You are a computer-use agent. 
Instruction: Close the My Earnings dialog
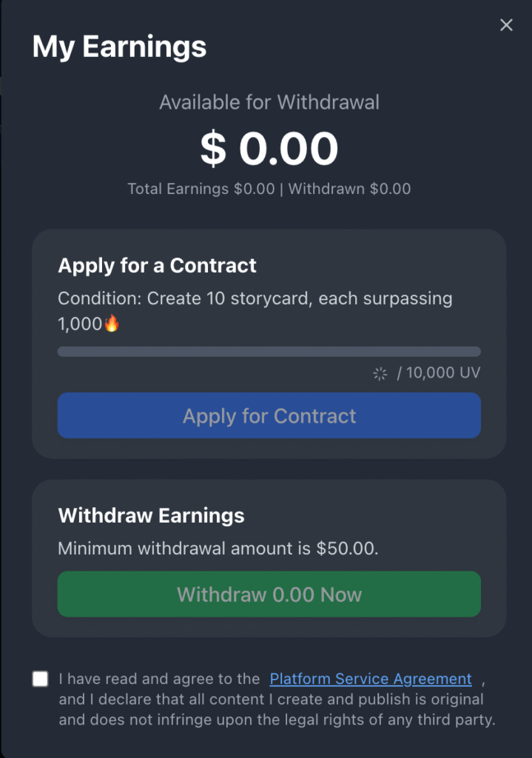[506, 24]
